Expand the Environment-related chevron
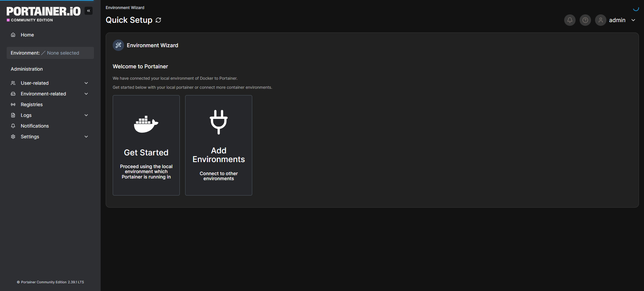The width and height of the screenshot is (644, 291). pyautogui.click(x=86, y=94)
